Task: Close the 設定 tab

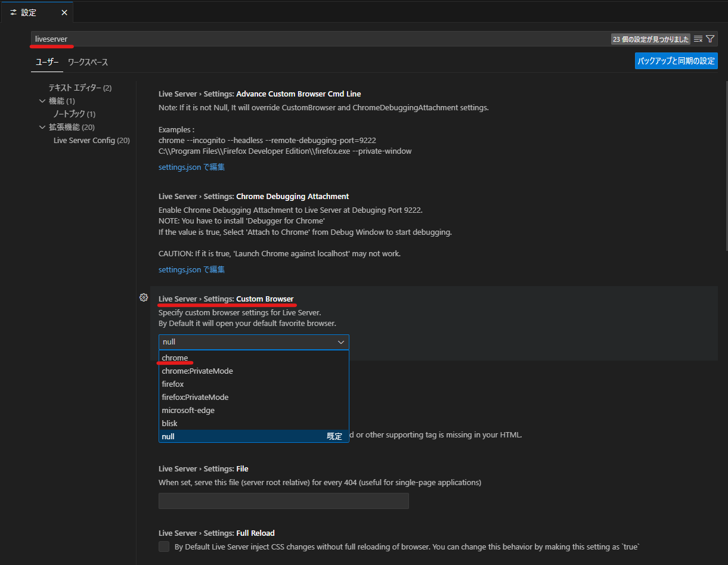Action: [x=64, y=13]
